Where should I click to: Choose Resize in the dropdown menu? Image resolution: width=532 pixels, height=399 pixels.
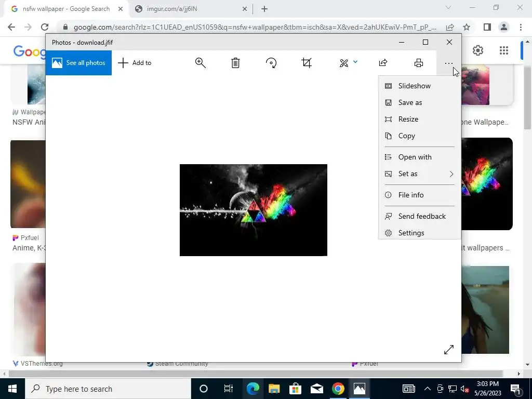click(x=419, y=119)
